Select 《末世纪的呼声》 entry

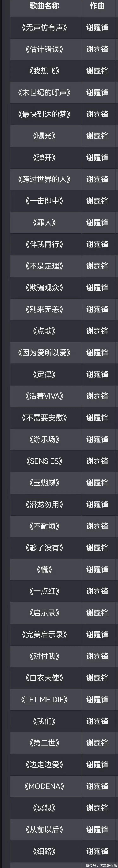coord(44,93)
